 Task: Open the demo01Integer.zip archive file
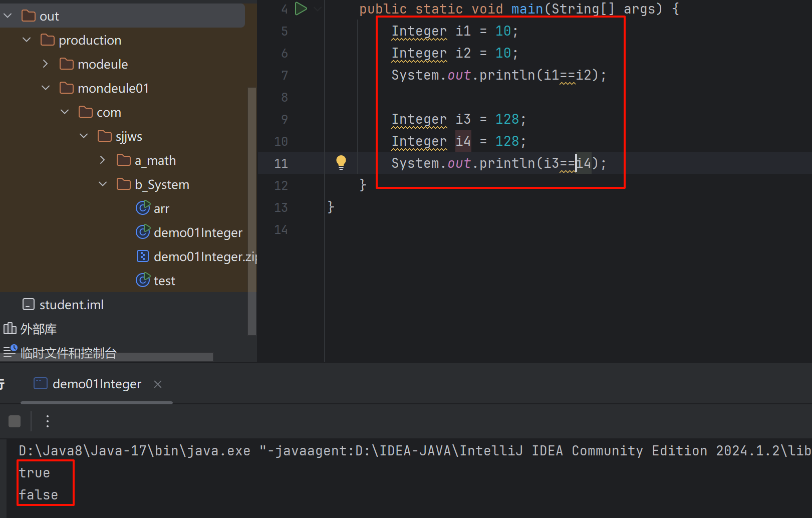pyautogui.click(x=204, y=256)
